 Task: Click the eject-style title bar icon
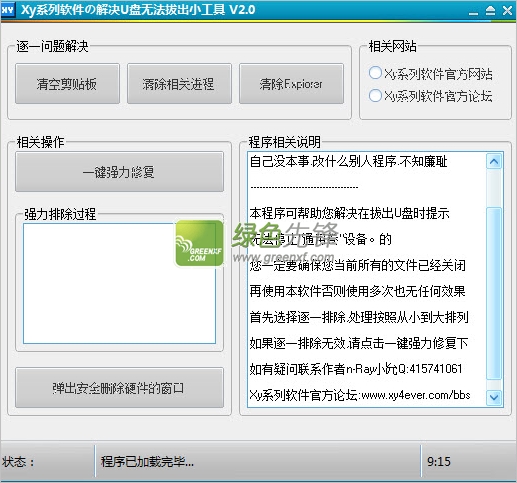point(490,11)
